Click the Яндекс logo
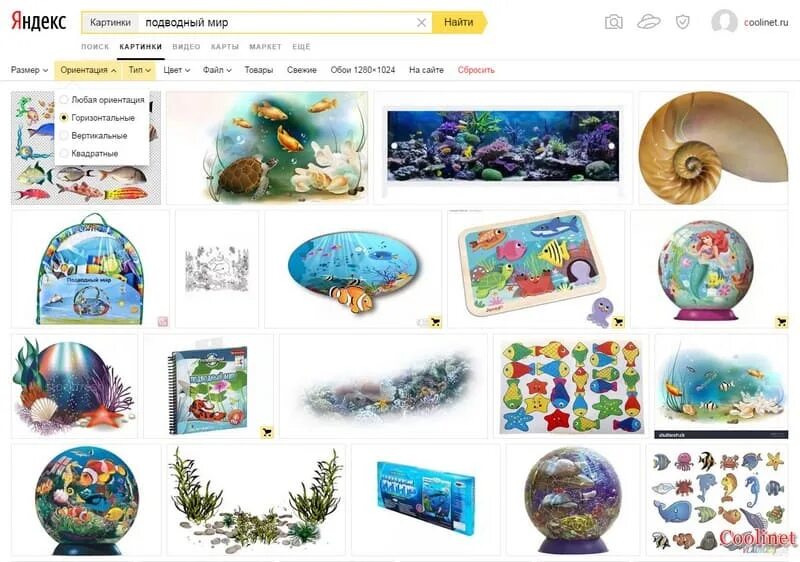Image resolution: width=800 pixels, height=562 pixels. coord(39,22)
